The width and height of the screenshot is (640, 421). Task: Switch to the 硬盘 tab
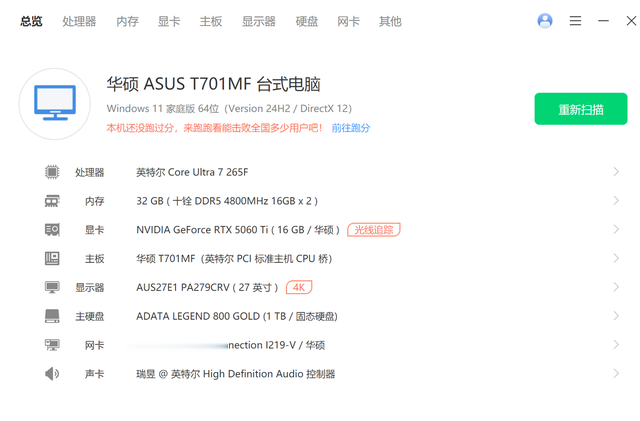307,21
